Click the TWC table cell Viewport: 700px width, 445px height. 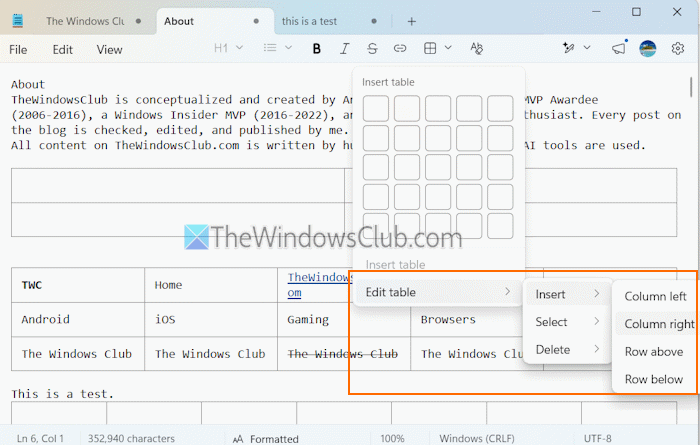click(78, 285)
